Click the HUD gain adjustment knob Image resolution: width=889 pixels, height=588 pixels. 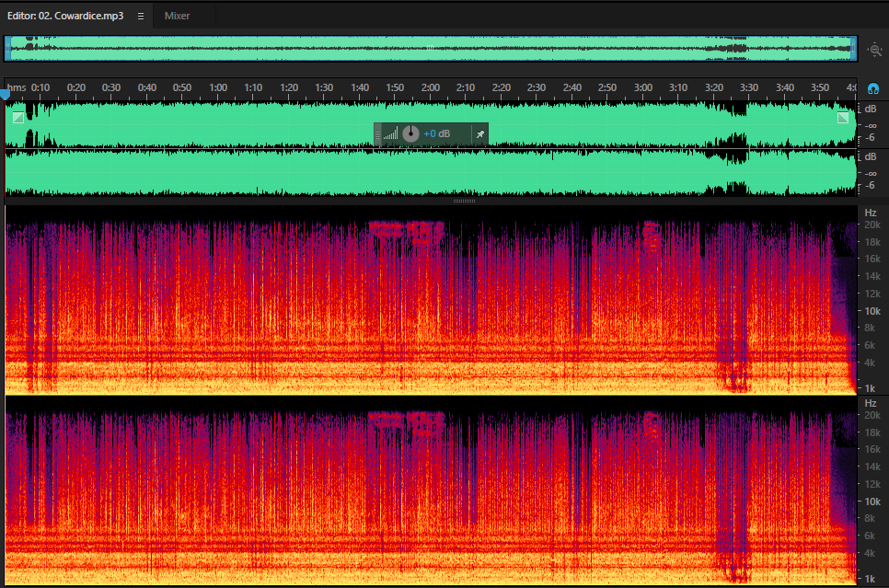click(410, 133)
